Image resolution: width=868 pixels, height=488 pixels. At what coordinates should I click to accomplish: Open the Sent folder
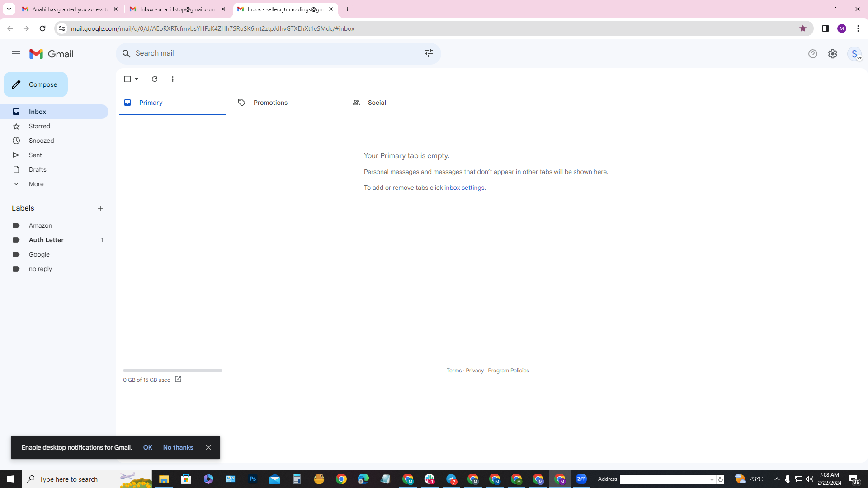[x=54, y=155]
